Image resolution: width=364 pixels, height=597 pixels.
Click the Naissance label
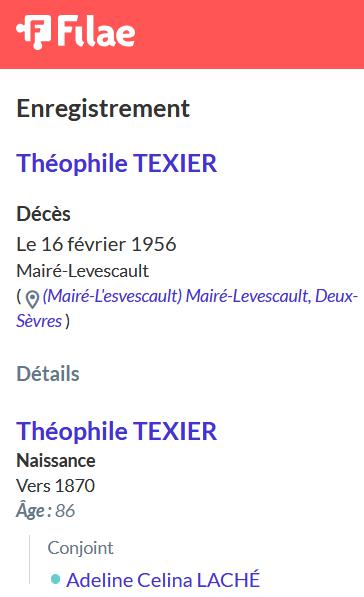pyautogui.click(x=56, y=461)
